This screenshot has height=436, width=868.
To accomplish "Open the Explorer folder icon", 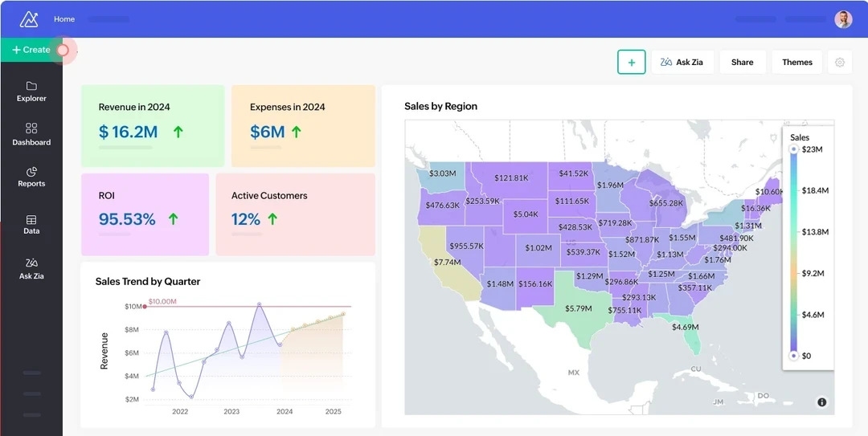I will 31,87.
